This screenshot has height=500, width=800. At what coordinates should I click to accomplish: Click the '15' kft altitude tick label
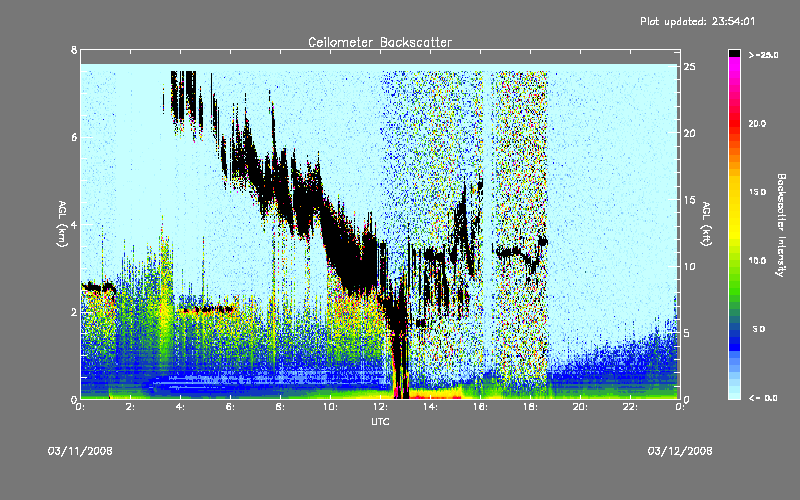point(689,200)
